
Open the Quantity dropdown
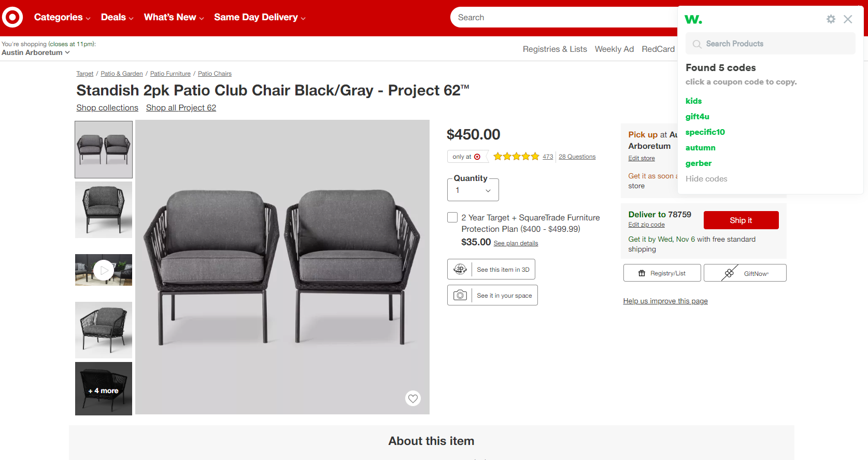coord(473,190)
